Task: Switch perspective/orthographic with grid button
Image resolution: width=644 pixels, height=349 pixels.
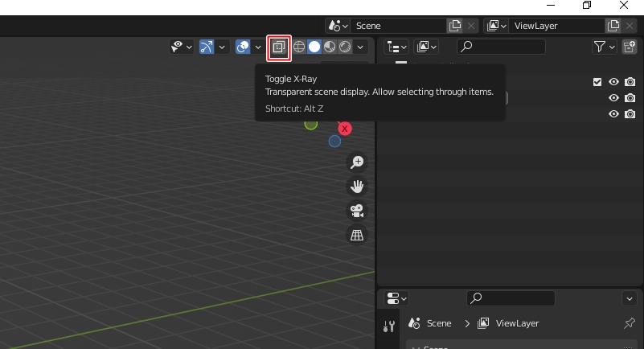Action: [x=357, y=236]
